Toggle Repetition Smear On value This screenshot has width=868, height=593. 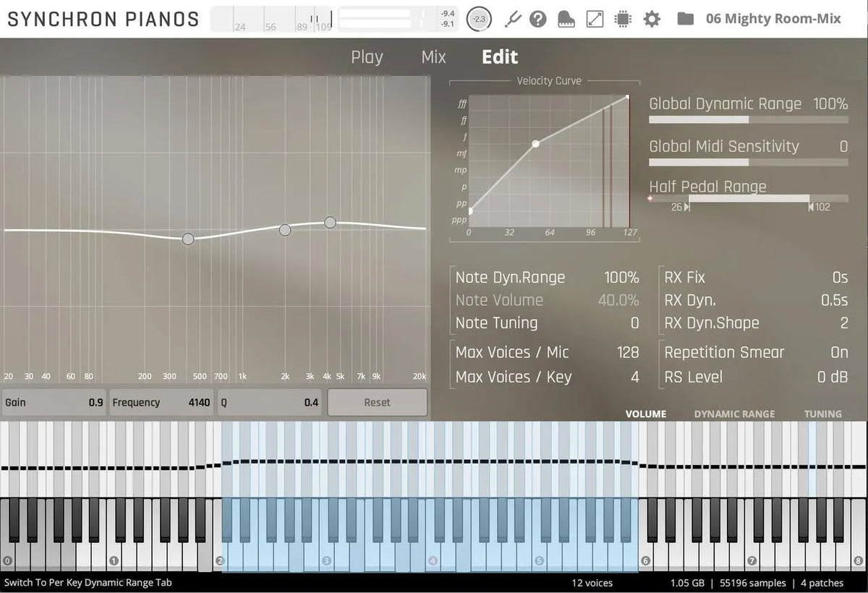838,352
